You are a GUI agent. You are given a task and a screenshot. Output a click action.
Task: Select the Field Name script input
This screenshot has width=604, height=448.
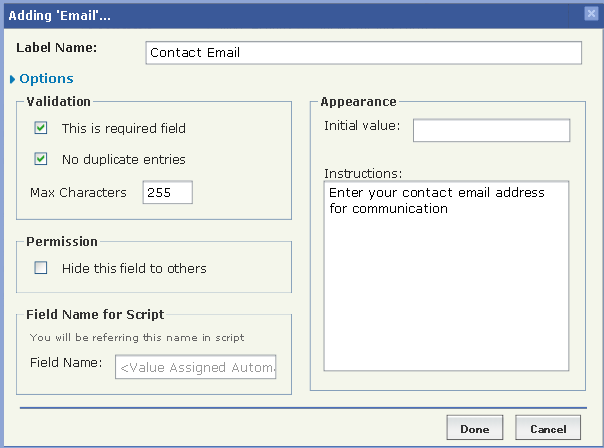coord(196,368)
